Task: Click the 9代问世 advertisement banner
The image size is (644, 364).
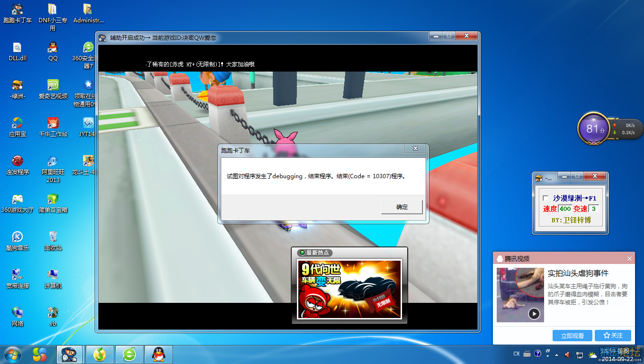Action: click(x=349, y=290)
